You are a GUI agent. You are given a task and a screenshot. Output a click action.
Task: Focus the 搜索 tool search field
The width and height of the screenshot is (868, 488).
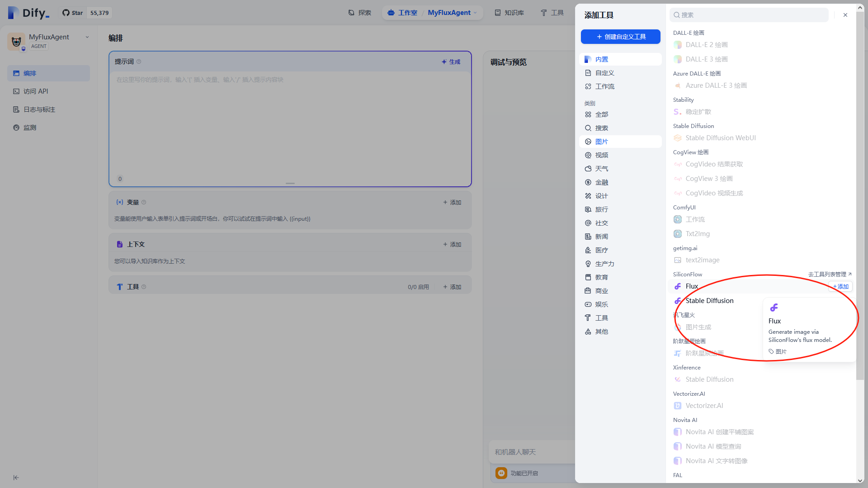pyautogui.click(x=749, y=15)
